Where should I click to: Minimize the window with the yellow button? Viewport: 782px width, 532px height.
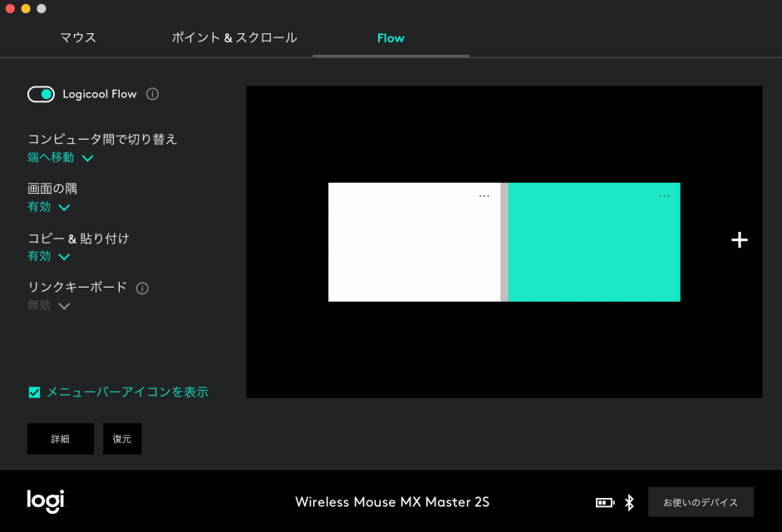click(26, 8)
